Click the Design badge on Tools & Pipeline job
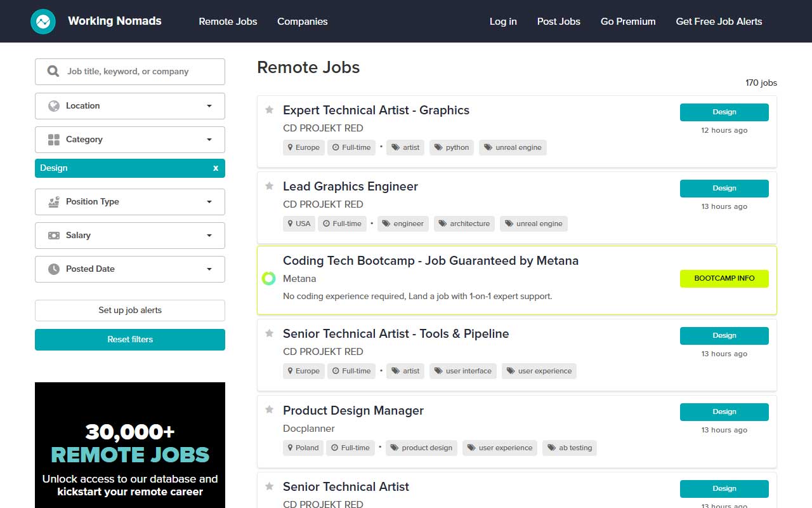The height and width of the screenshot is (508, 812). tap(724, 336)
